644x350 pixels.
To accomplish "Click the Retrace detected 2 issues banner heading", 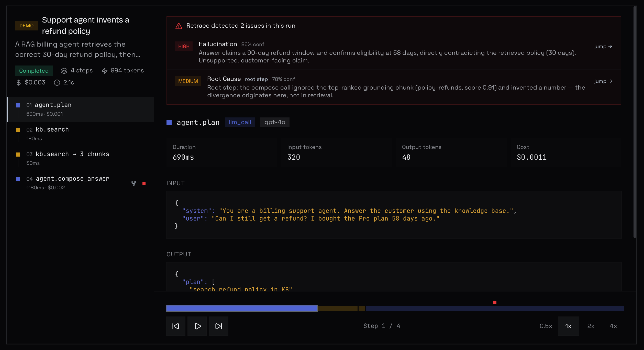I will [x=241, y=26].
